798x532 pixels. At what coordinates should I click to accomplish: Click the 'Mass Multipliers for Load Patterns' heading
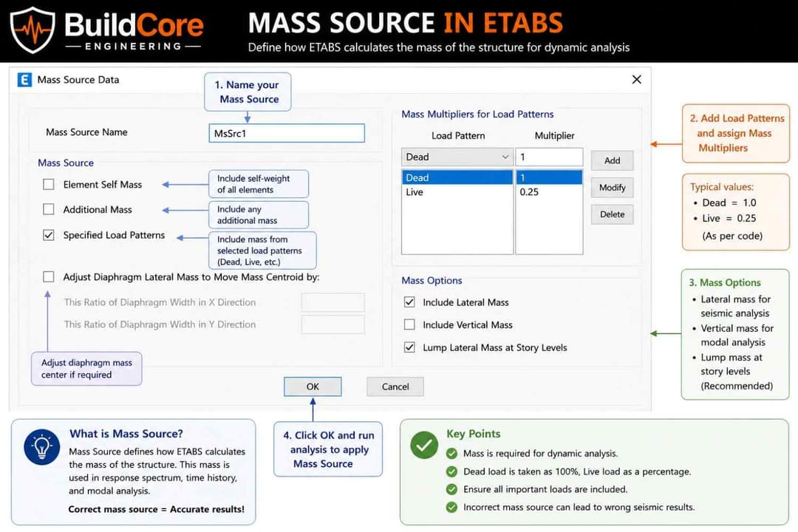[x=477, y=114]
